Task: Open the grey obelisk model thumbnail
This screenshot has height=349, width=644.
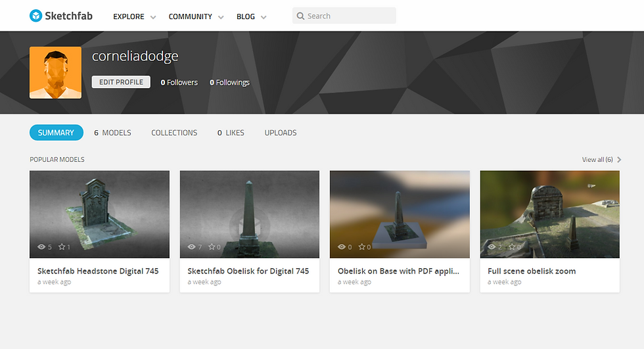Action: 250,214
